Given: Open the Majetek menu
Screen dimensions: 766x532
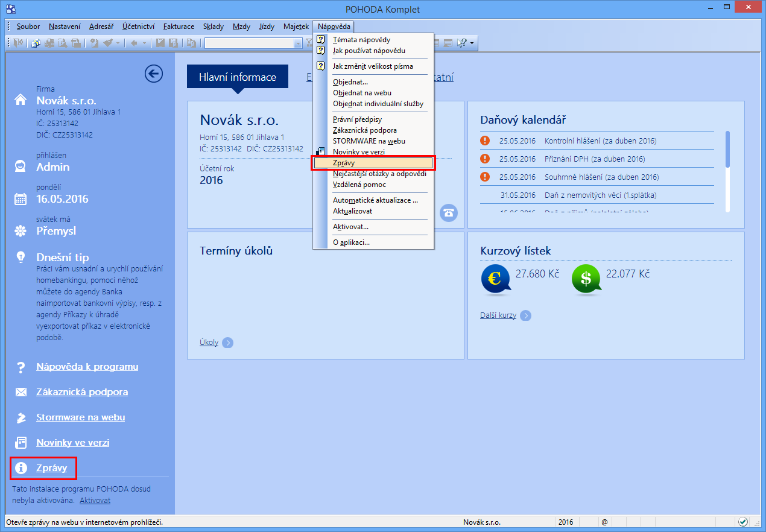Looking at the screenshot, I should pyautogui.click(x=296, y=27).
